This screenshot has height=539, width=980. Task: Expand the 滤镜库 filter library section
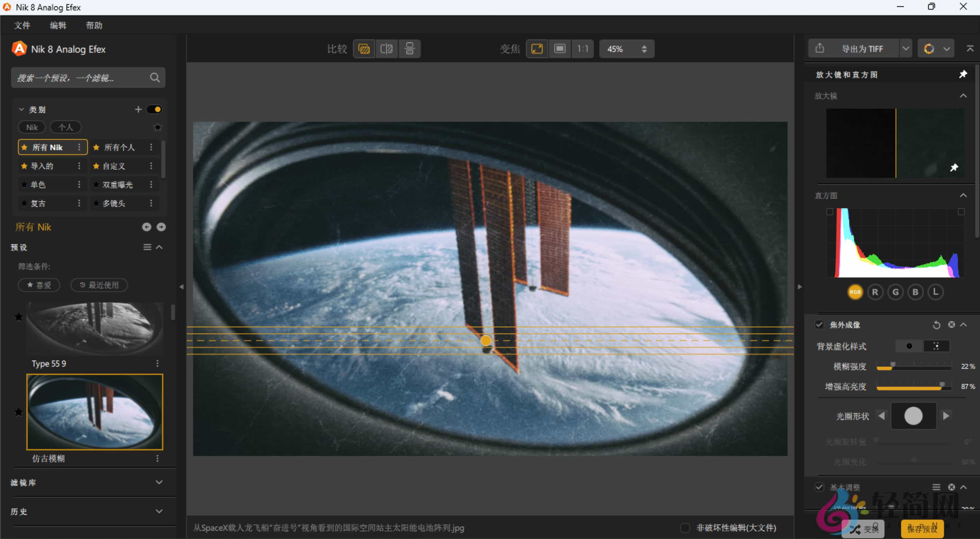(159, 482)
